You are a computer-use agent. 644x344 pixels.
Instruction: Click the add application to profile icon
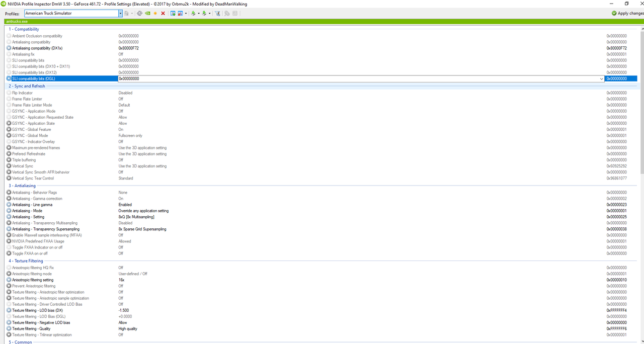point(173,13)
